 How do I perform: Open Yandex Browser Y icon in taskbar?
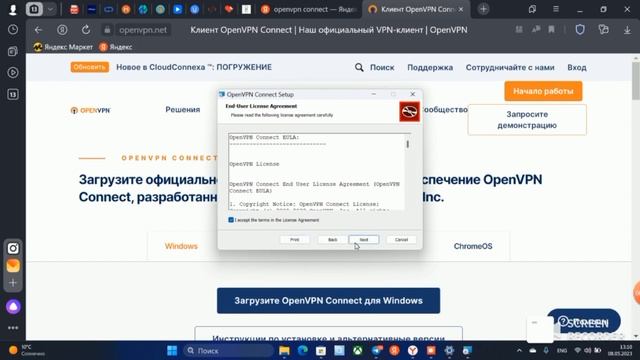413,350
